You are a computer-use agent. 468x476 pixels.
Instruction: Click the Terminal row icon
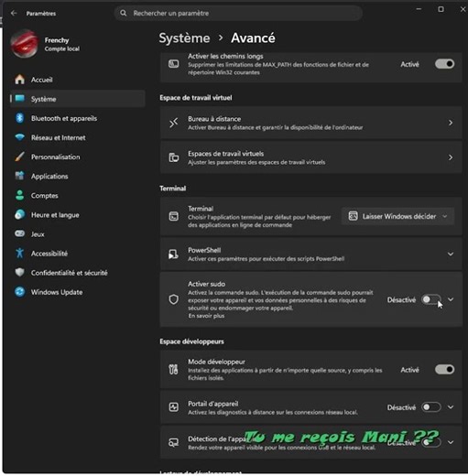tap(174, 216)
